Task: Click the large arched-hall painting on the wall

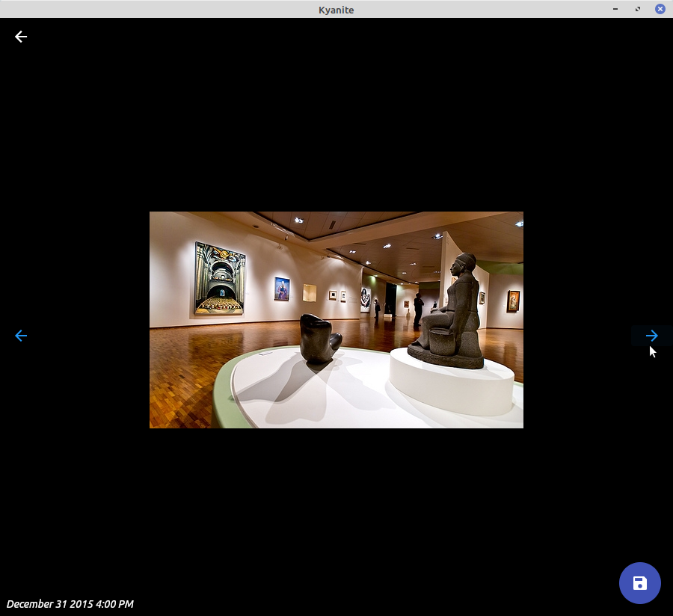Action: click(219, 278)
